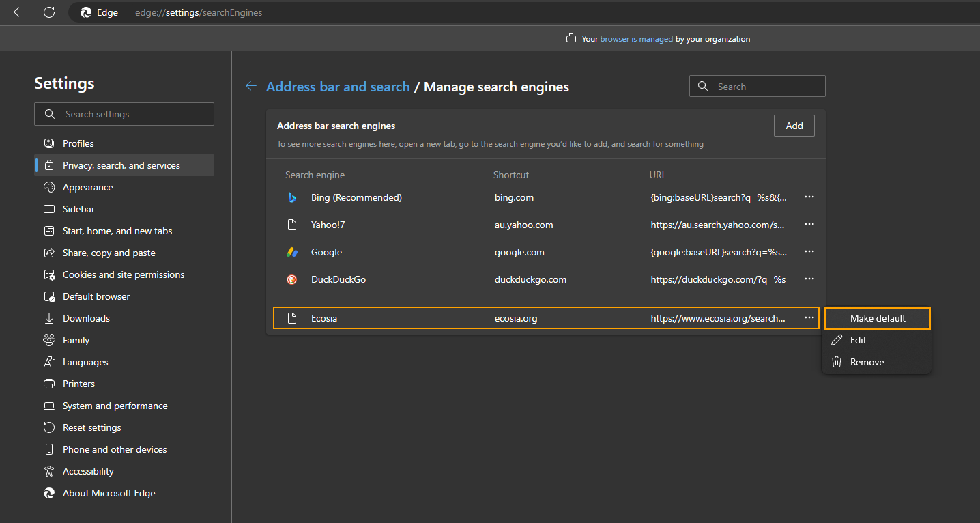Open System and performance settings

pos(124,406)
